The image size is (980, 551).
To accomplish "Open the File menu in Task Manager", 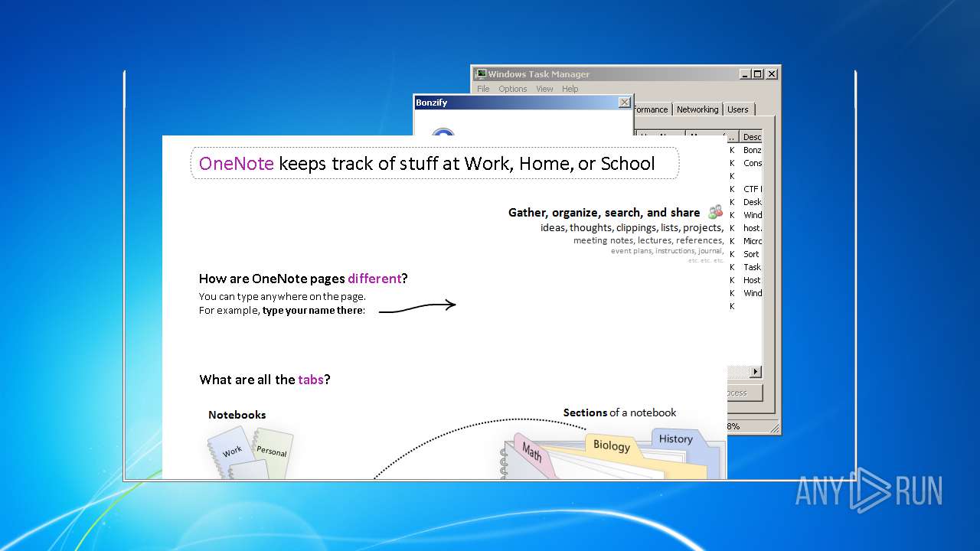I will click(x=483, y=89).
